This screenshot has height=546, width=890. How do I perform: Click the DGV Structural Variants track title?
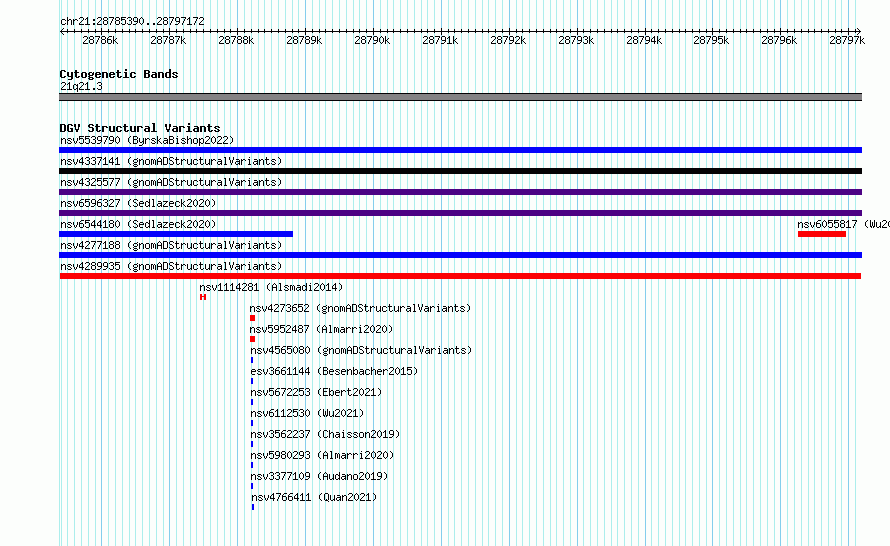[140, 128]
